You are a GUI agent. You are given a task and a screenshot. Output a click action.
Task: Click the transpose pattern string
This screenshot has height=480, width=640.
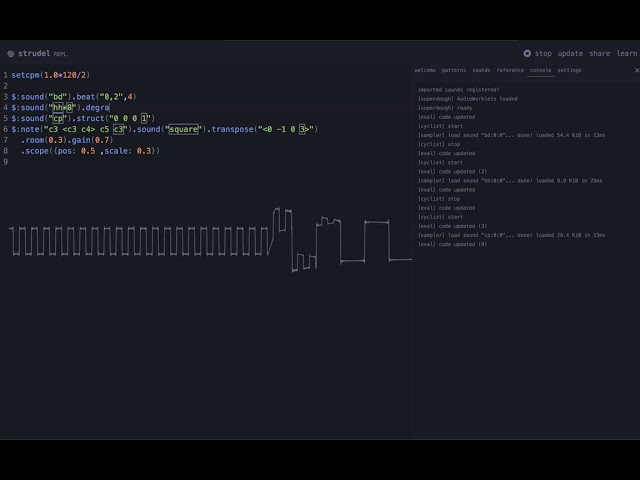point(286,129)
